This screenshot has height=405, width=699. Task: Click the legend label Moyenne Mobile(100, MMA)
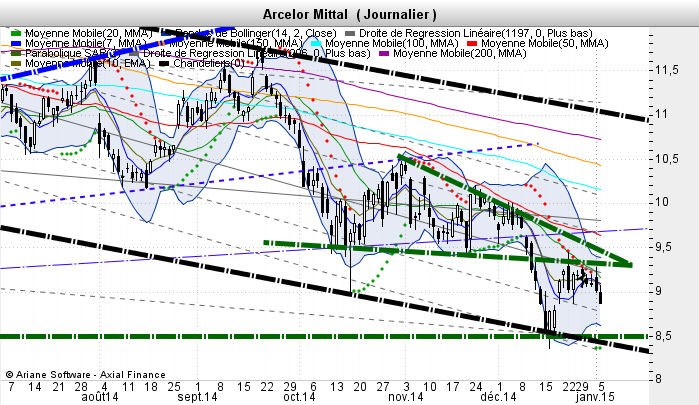391,43
